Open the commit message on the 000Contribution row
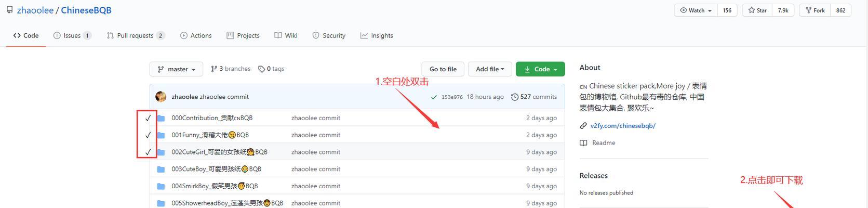Screen dimensions: 868x208 (x=316, y=118)
